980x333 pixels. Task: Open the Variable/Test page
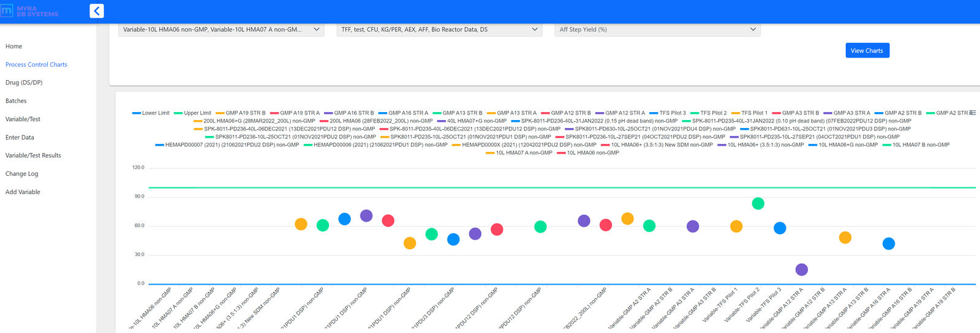pyautogui.click(x=23, y=119)
